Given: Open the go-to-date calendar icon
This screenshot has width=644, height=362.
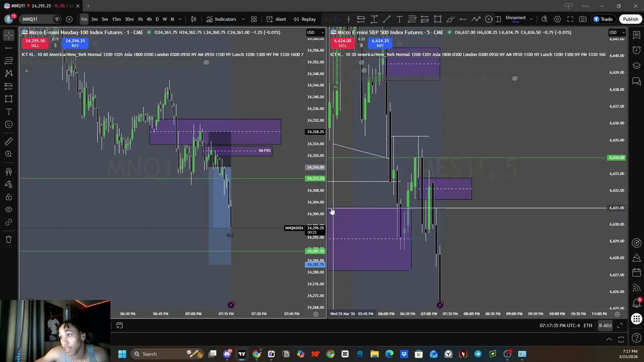Looking at the screenshot, I should [x=119, y=326].
